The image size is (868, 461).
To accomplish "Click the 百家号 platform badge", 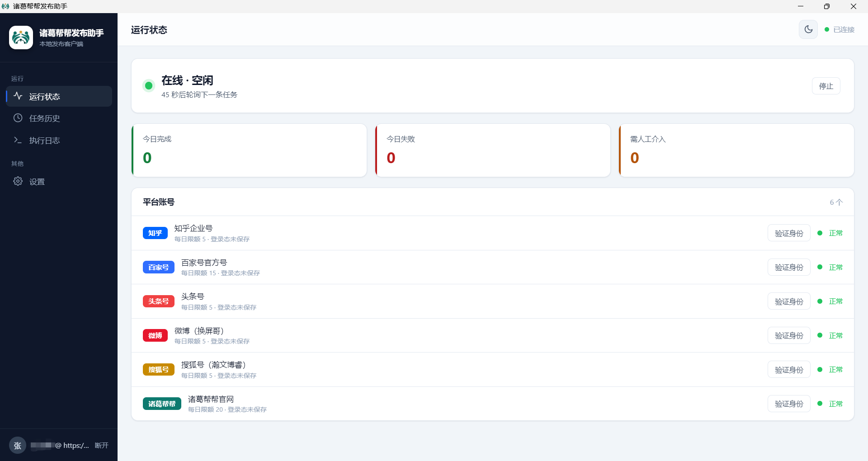I will [159, 267].
